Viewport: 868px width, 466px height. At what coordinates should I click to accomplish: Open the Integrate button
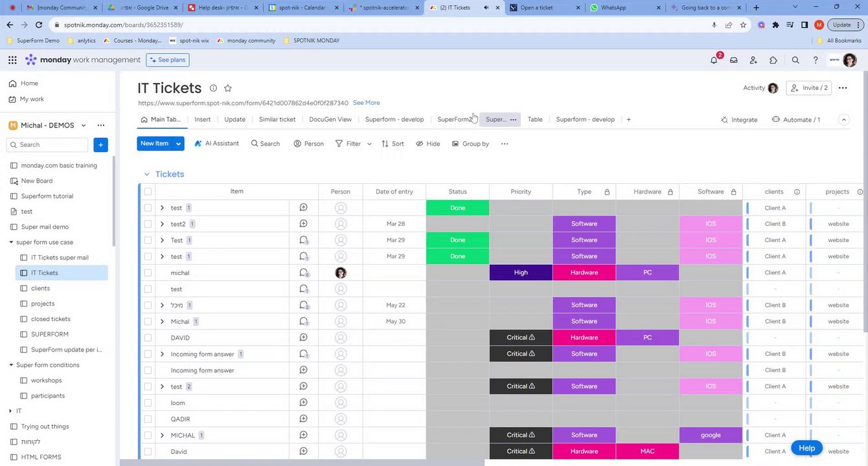(x=739, y=120)
